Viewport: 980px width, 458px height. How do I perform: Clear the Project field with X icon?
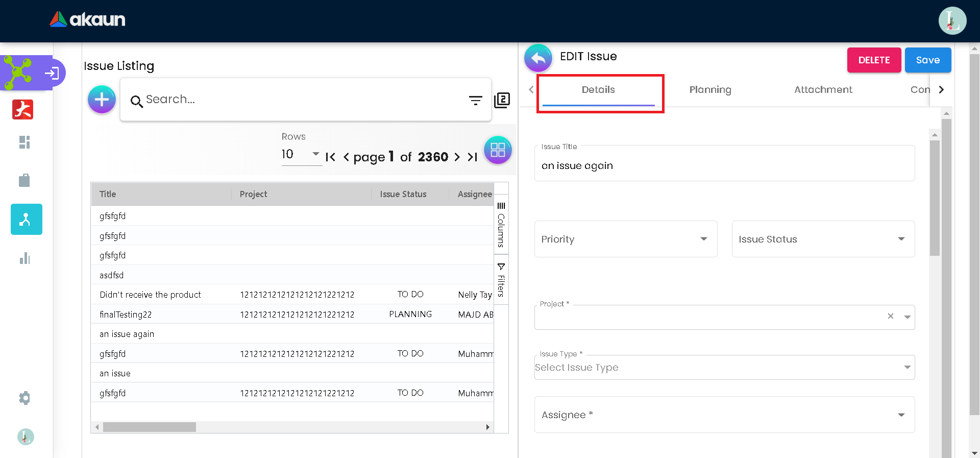891,316
